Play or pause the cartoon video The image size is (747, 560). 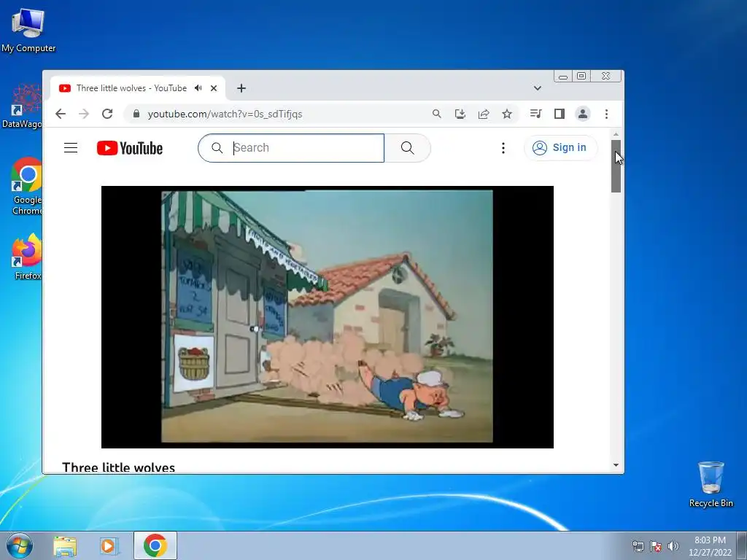point(328,316)
